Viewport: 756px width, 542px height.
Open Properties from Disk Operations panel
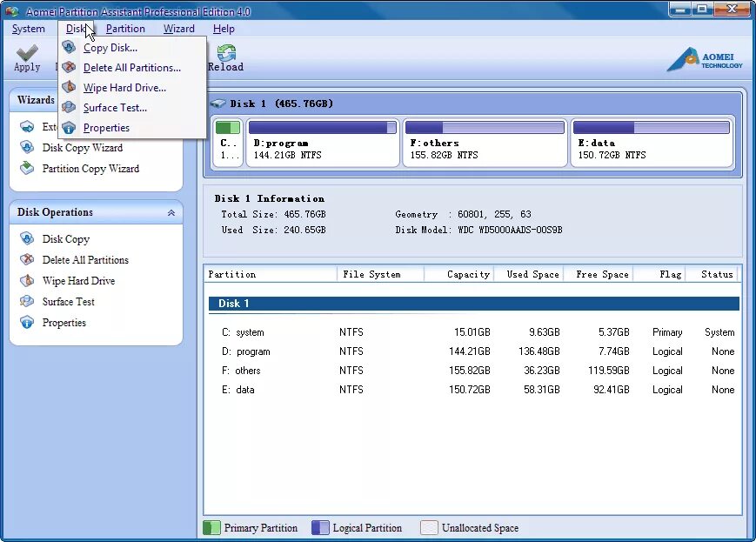coord(64,323)
